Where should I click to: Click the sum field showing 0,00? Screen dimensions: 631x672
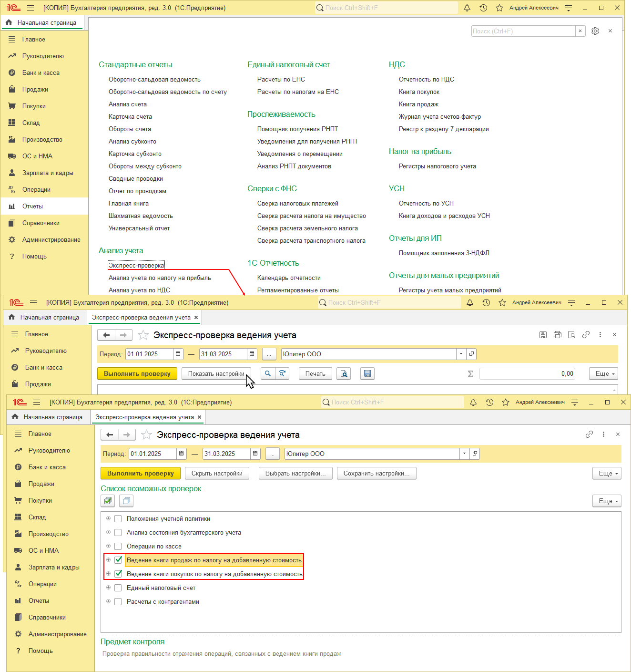[527, 374]
